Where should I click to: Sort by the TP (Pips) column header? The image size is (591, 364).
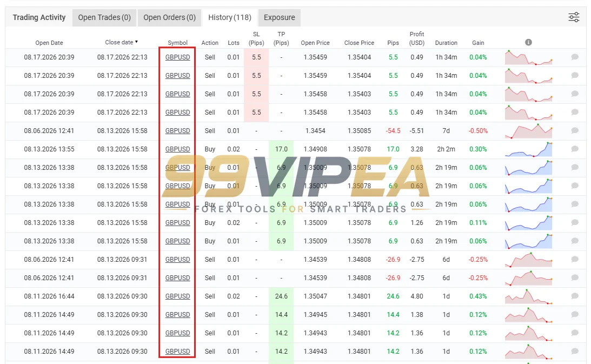pyautogui.click(x=281, y=38)
